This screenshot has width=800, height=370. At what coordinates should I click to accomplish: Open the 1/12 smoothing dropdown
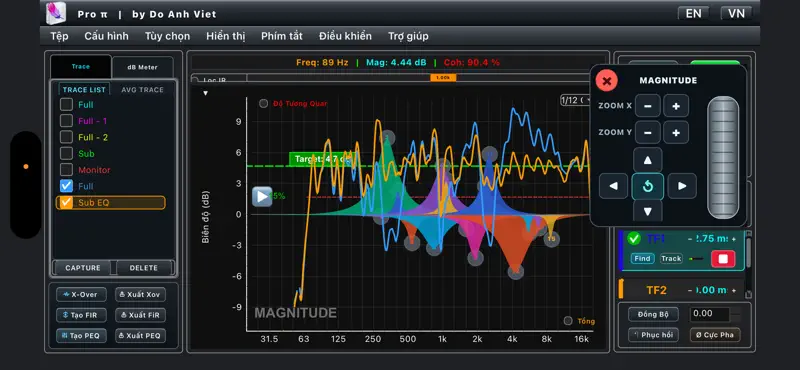pos(576,100)
